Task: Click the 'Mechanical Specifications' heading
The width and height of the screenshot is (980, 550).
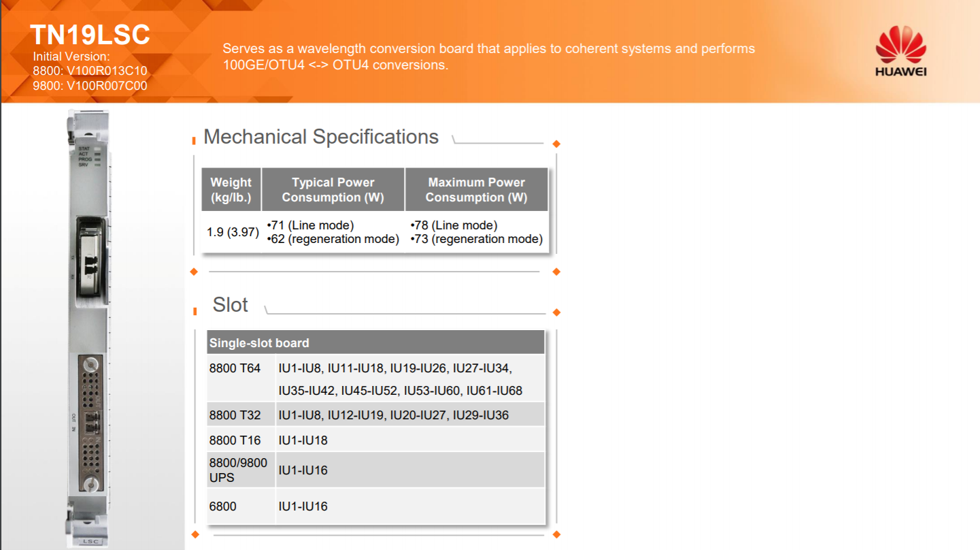Action: tap(321, 137)
